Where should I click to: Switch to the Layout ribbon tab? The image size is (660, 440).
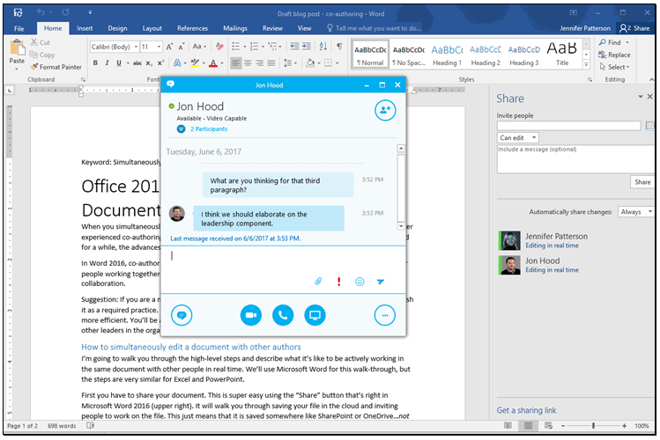(x=152, y=28)
